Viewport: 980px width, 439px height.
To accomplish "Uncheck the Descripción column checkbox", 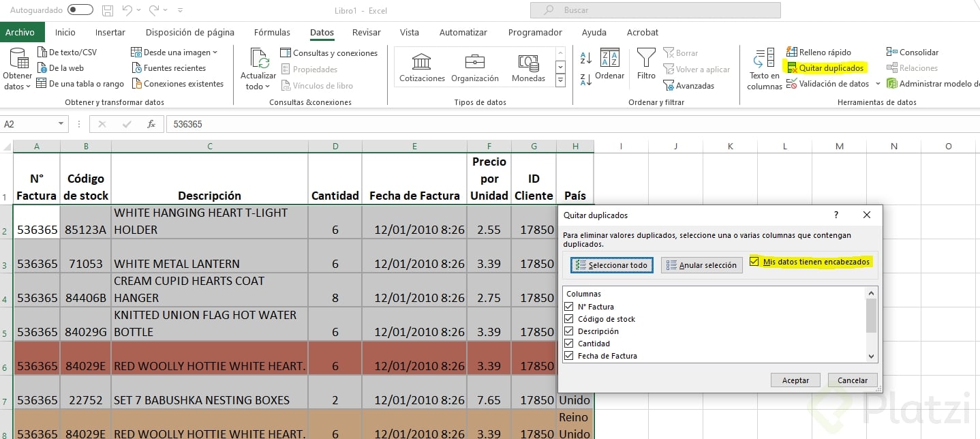I will (569, 331).
